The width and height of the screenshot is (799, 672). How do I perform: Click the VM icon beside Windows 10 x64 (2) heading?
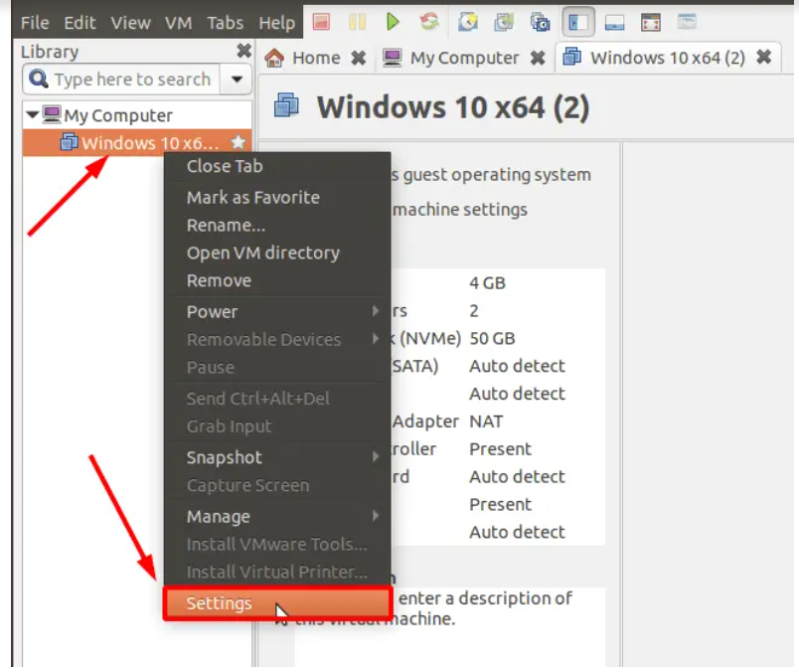pos(286,105)
